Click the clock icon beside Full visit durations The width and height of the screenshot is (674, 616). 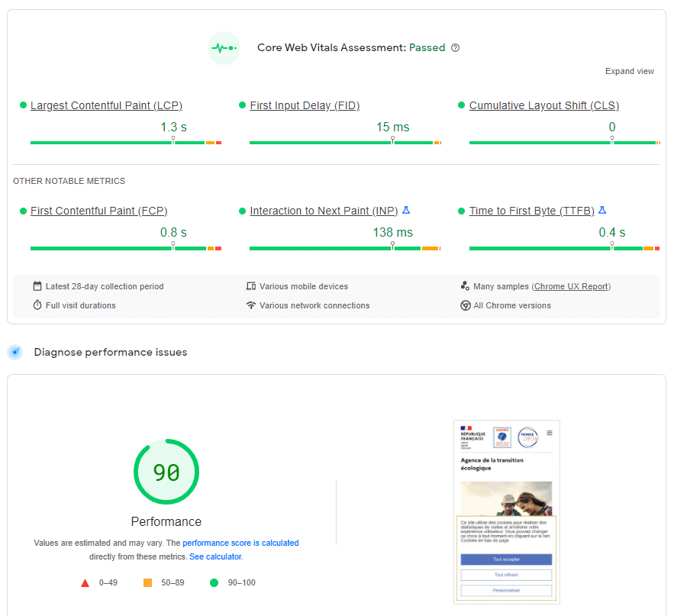[37, 305]
